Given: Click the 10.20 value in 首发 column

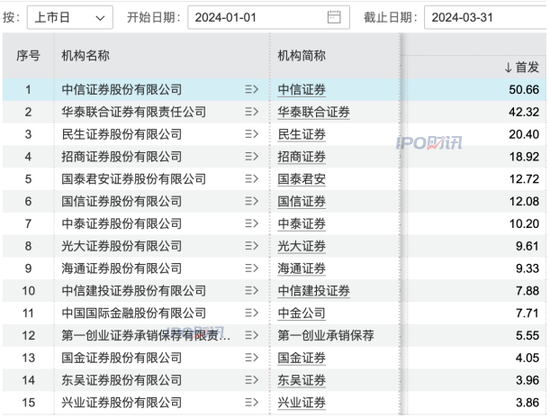Looking at the screenshot, I should point(524,224).
